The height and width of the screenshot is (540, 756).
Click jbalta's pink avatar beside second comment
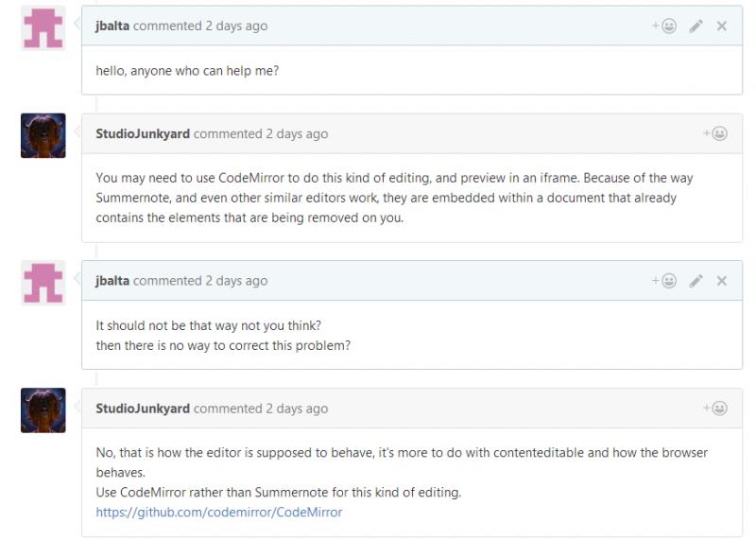pyautogui.click(x=43, y=283)
